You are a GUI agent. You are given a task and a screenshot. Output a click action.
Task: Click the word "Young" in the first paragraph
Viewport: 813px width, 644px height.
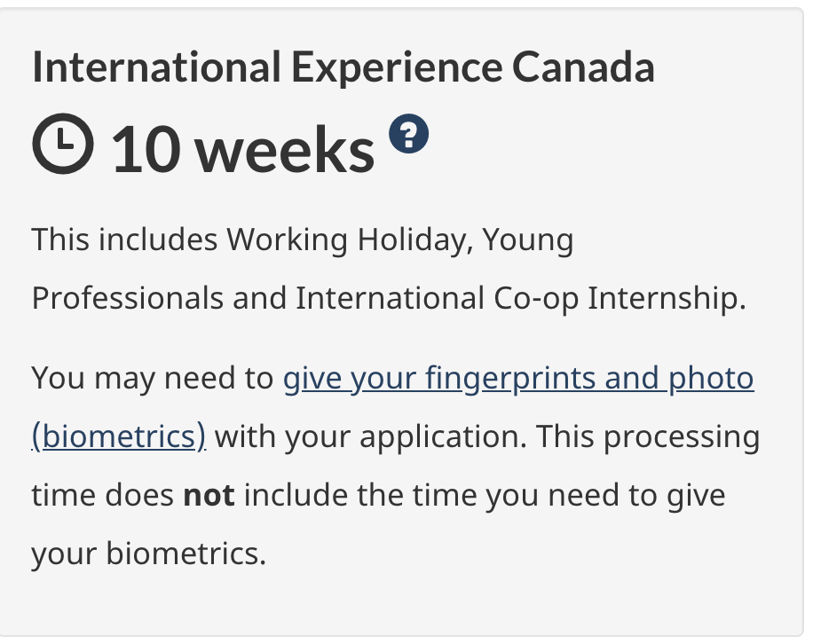pyautogui.click(x=527, y=240)
